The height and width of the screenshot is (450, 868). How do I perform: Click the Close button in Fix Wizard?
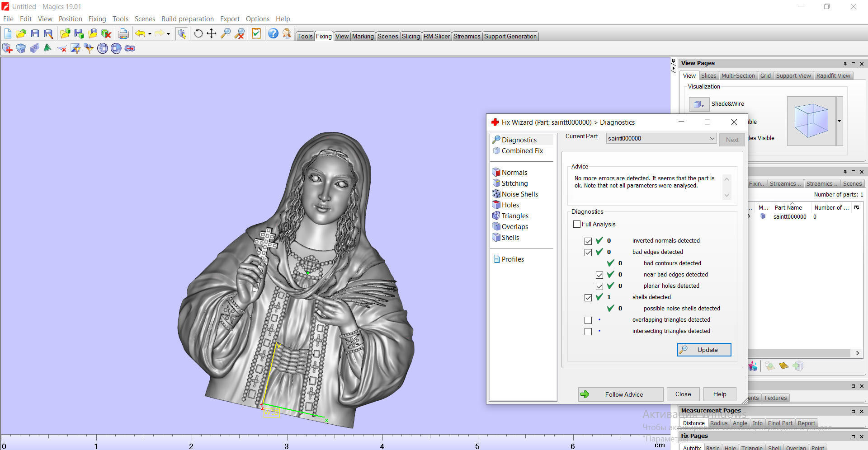683,394
